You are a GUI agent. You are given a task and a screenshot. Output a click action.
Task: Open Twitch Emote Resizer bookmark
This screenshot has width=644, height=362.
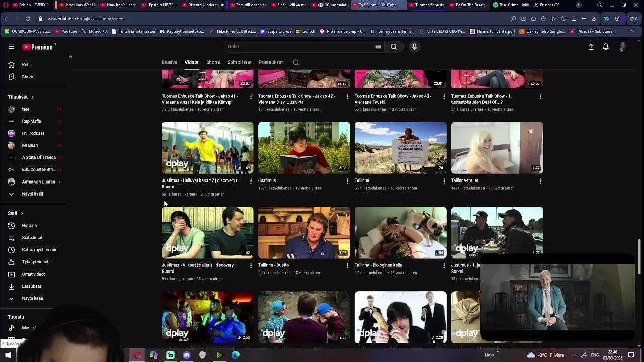point(133,31)
